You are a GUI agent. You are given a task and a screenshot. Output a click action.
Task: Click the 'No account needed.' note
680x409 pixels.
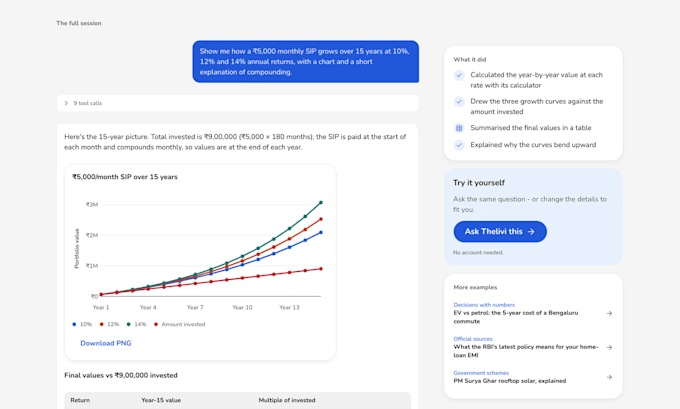click(478, 252)
